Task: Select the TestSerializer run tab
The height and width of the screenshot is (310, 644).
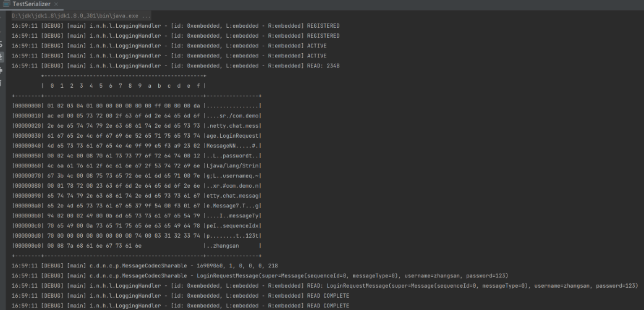Action: pyautogui.click(x=34, y=4)
